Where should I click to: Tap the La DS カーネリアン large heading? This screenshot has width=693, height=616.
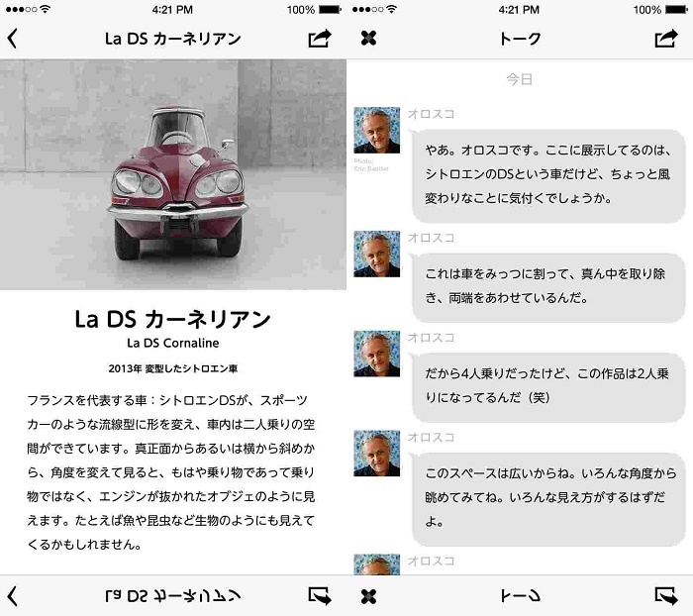(173, 319)
